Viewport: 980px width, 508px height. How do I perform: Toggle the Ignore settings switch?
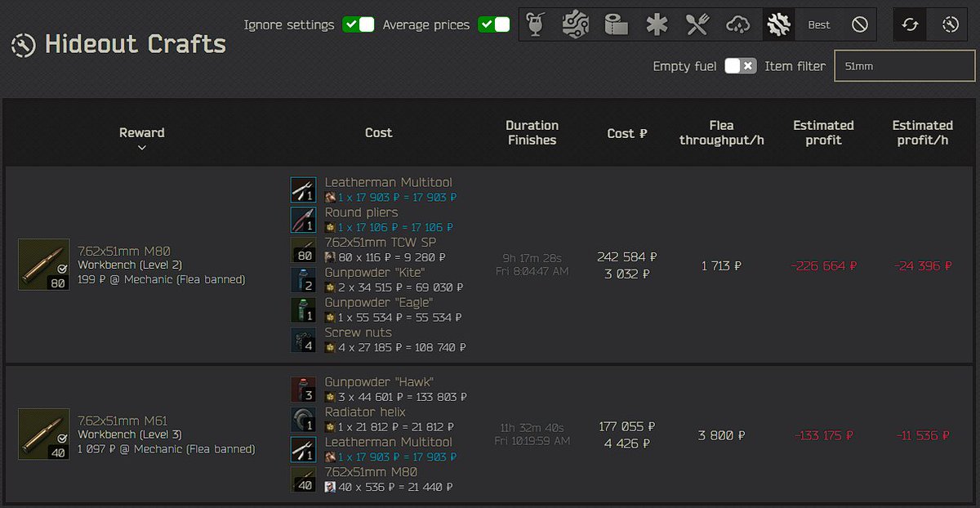[x=359, y=25]
